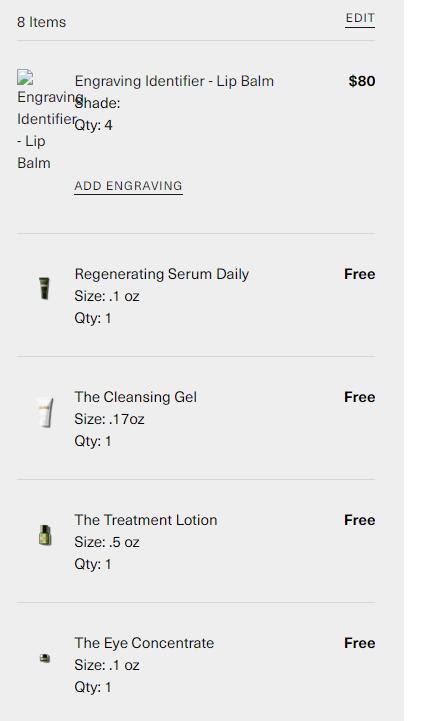Click Size: .5 oz under Treatment Lotion

click(107, 542)
